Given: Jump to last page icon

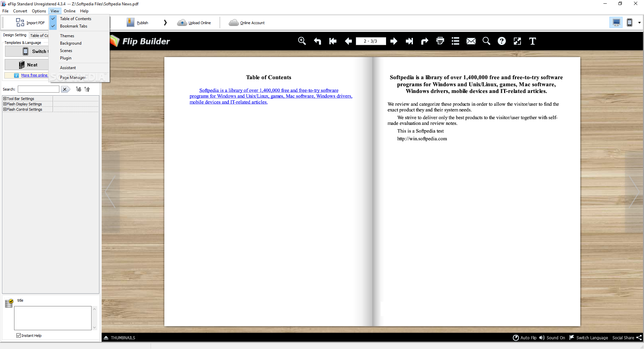Looking at the screenshot, I should (409, 41).
